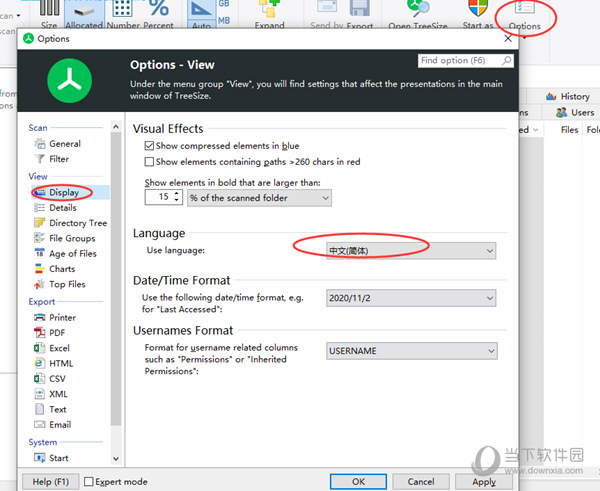The image size is (600, 491).
Task: Click the Printer export icon
Action: pos(39,317)
